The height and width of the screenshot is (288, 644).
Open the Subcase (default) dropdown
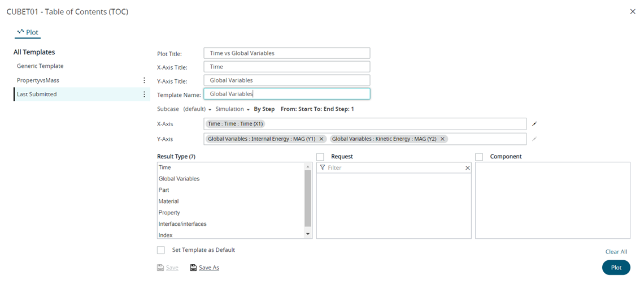(x=197, y=109)
